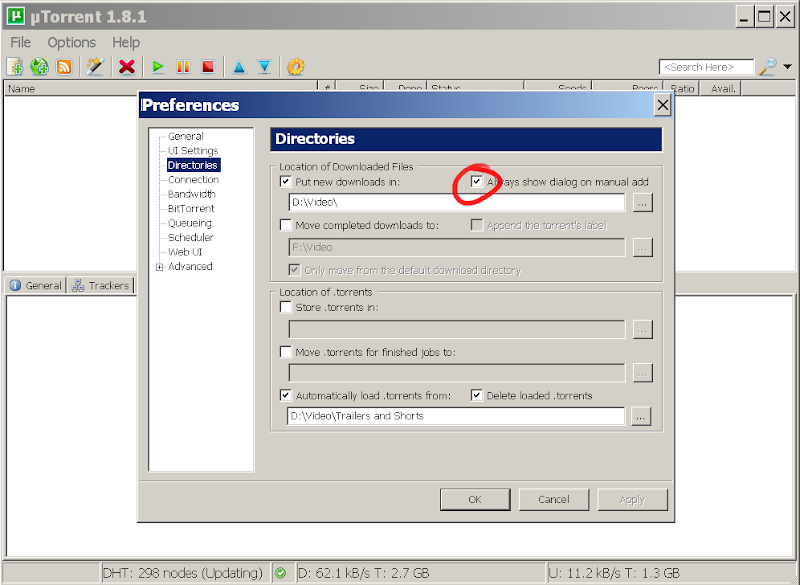
Task: Click the Avail. column header
Action: 719,89
